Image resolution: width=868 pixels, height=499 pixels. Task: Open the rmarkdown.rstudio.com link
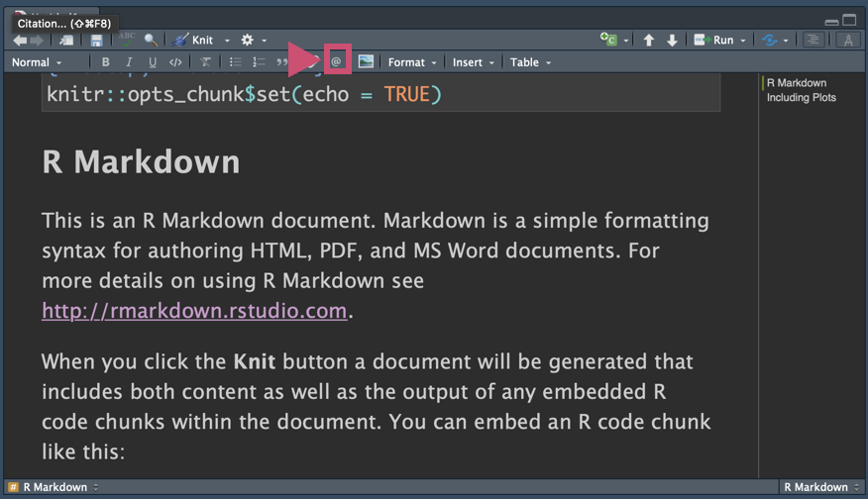point(194,311)
